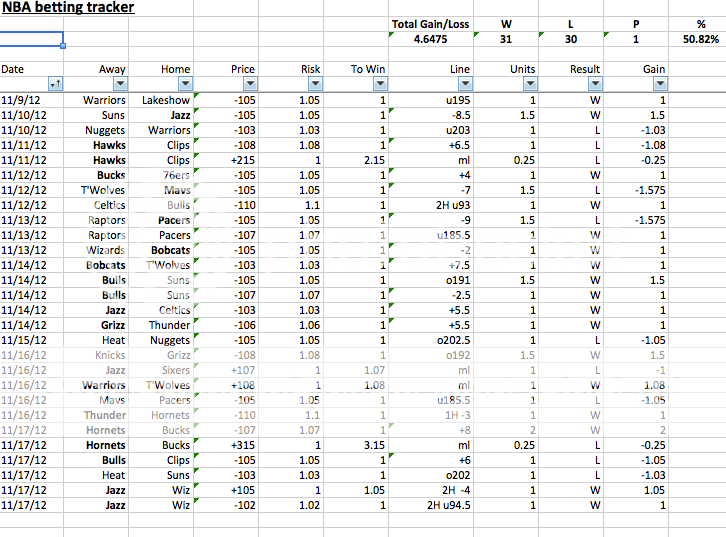Click the +315 price cell
This screenshot has width=726, height=537.
226,445
